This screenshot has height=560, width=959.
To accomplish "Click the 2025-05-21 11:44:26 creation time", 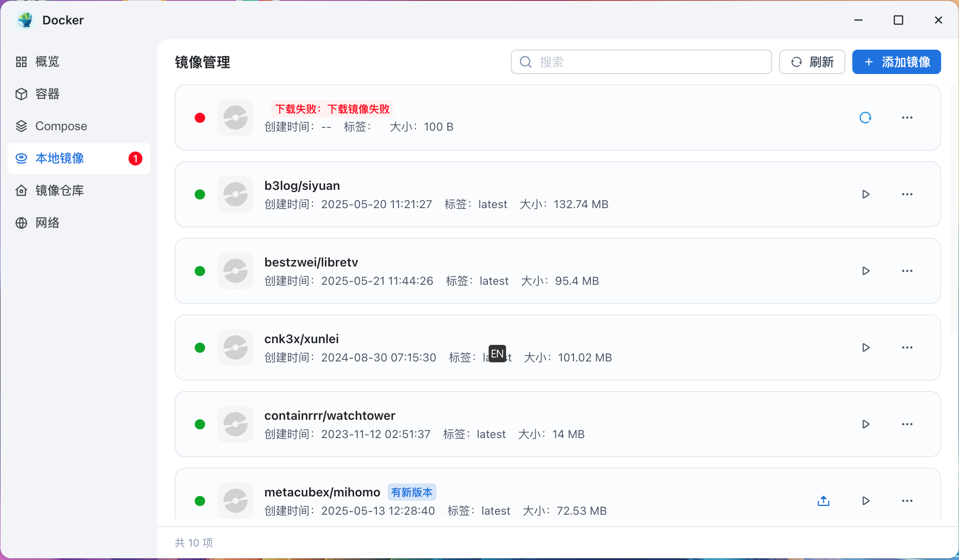I will 377,281.
